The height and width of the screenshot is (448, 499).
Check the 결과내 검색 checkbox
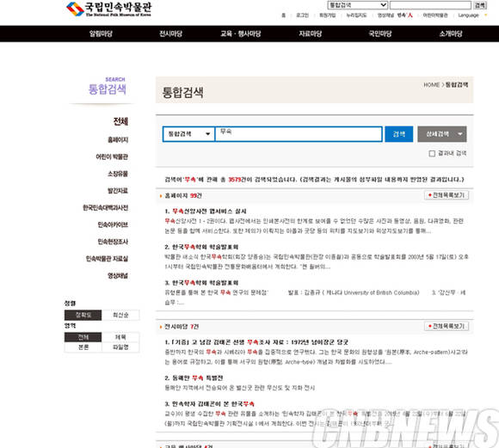432,154
